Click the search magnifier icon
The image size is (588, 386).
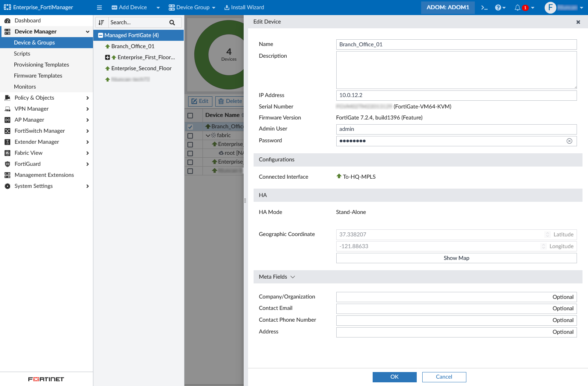[172, 22]
